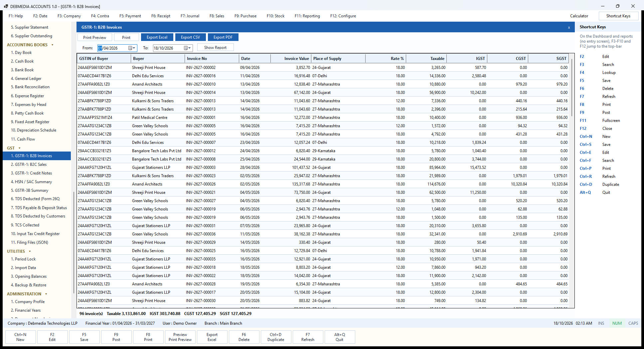
Task: Select invoice row INV-2627-000016
Action: click(x=323, y=76)
